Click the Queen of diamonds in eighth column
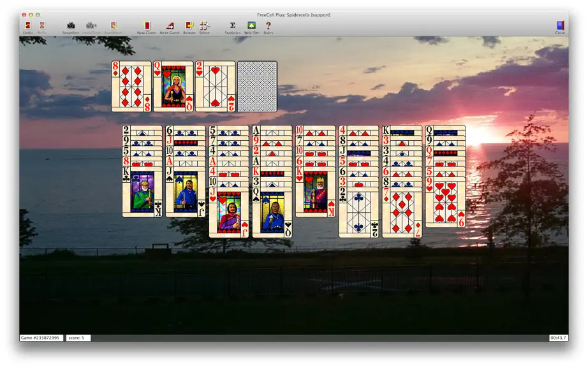 point(446,151)
